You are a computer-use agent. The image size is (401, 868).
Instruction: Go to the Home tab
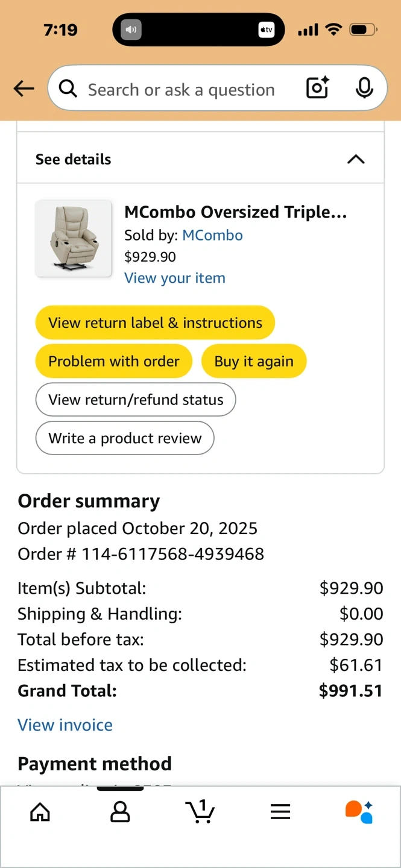click(x=40, y=812)
